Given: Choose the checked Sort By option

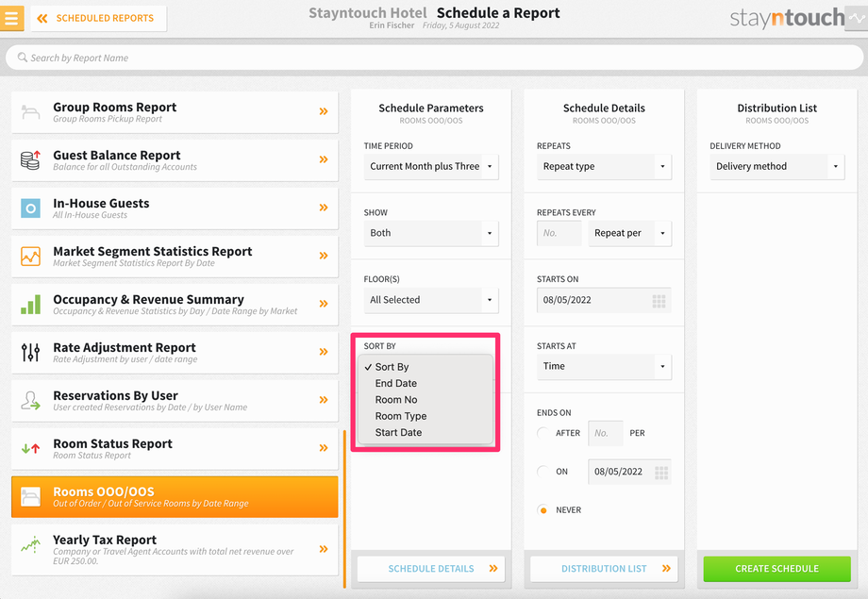Looking at the screenshot, I should [x=426, y=367].
